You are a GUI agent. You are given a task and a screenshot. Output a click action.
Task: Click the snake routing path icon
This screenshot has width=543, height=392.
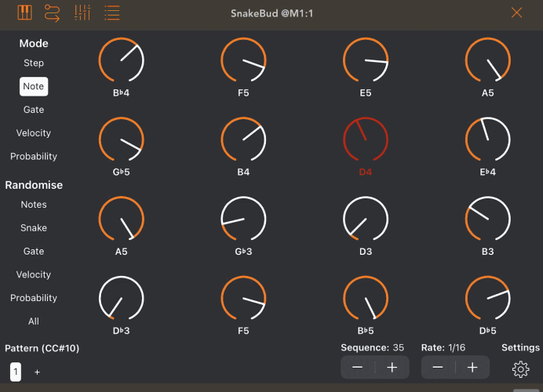(52, 13)
